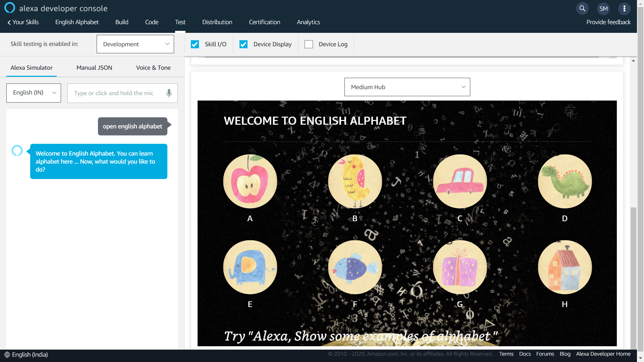
Task: Click the utterance text input field
Action: click(x=114, y=93)
